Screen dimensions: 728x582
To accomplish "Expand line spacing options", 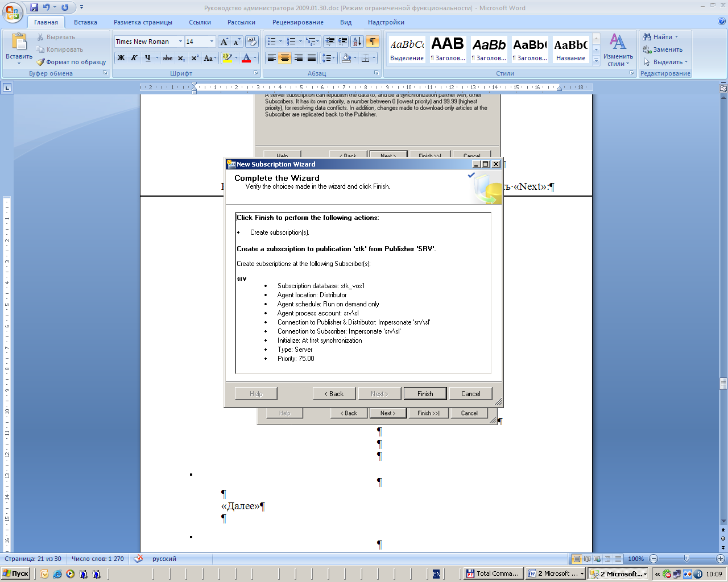I will pos(328,58).
